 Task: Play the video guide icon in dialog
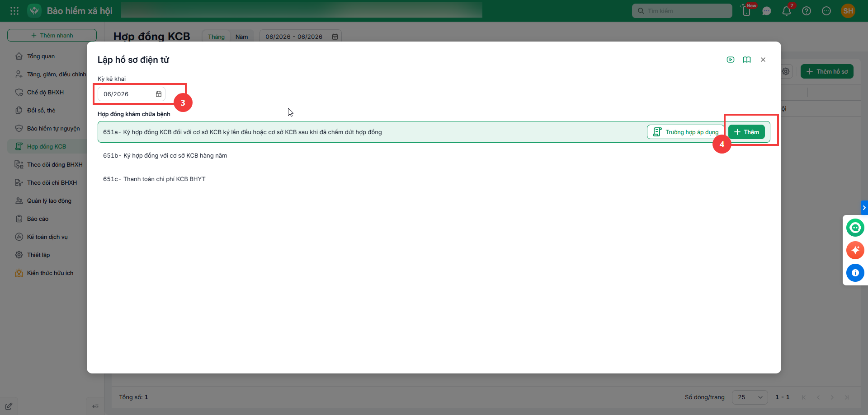point(731,60)
